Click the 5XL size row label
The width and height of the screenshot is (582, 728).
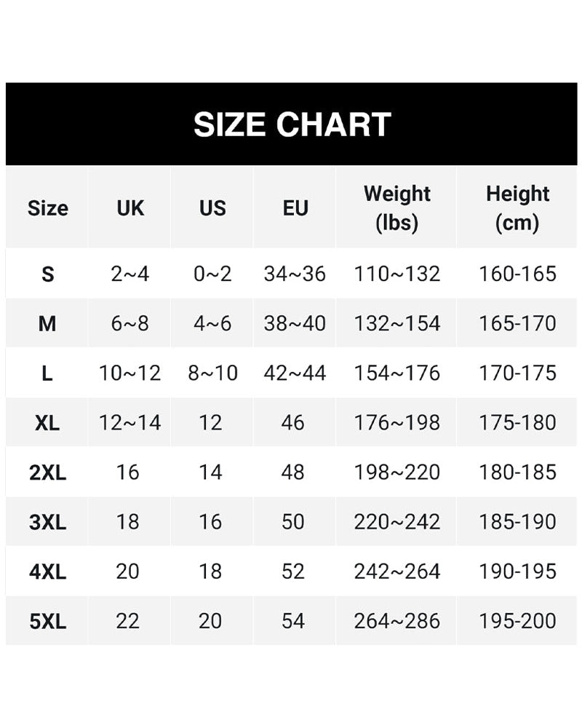click(47, 622)
